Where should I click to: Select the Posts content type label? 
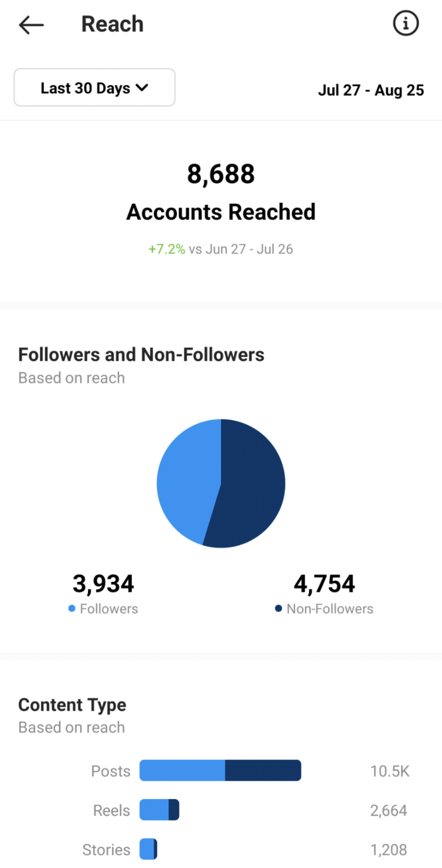110,771
